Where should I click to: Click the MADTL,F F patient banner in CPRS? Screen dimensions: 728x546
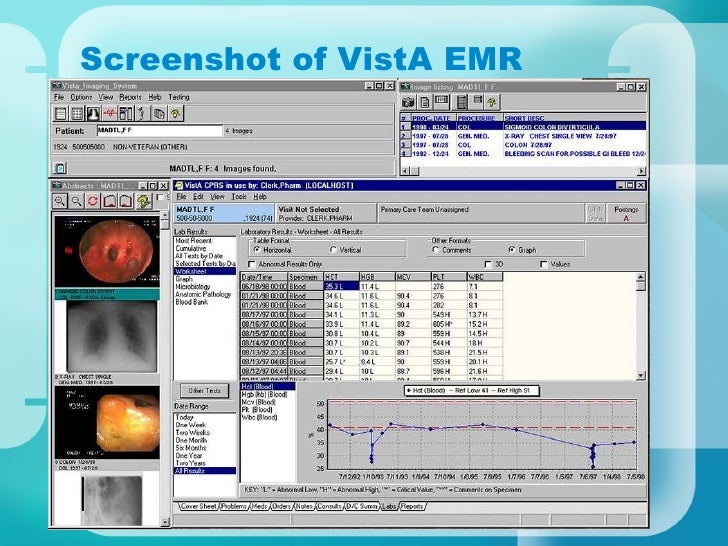click(x=224, y=214)
